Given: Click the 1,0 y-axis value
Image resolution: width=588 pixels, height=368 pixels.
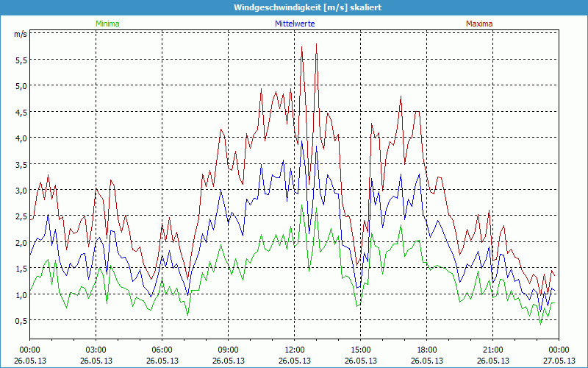Looking at the screenshot, I should click(21, 294).
